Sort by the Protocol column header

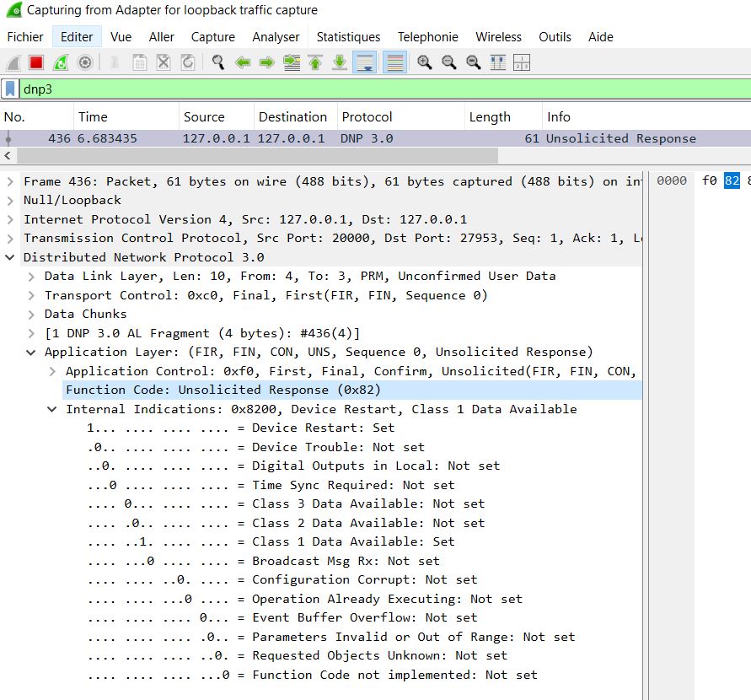pyautogui.click(x=401, y=117)
